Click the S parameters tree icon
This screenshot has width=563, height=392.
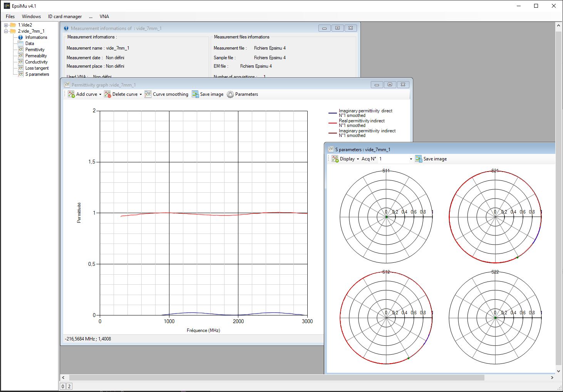[21, 74]
